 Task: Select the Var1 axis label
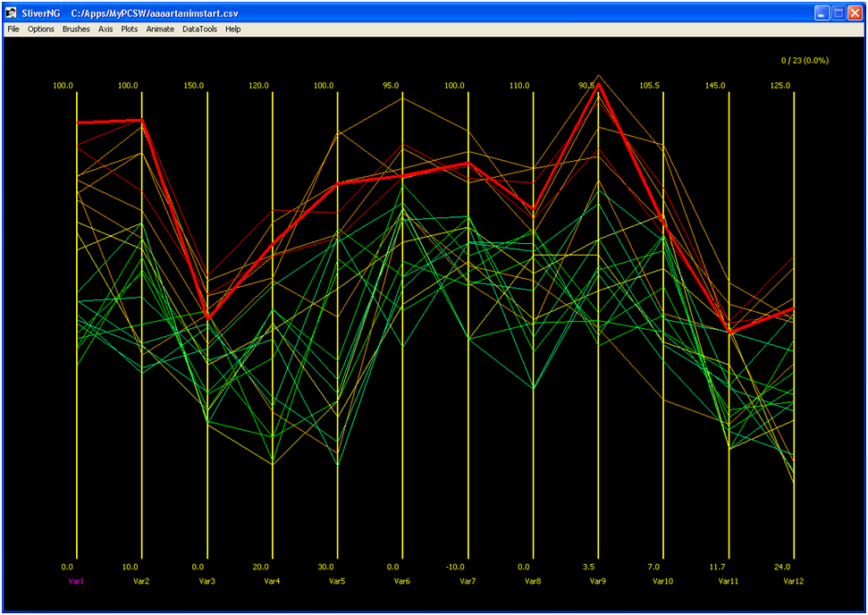pos(77,581)
